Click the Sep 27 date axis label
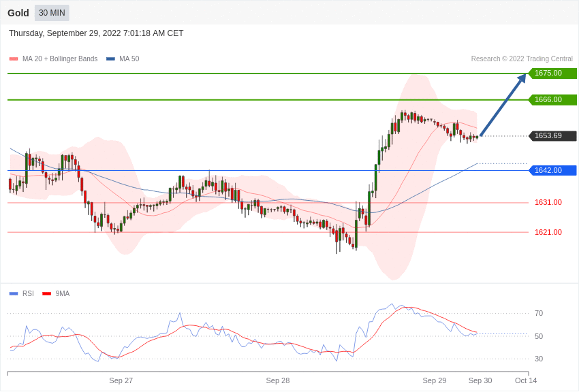The width and height of the screenshot is (579, 392). coord(121,380)
